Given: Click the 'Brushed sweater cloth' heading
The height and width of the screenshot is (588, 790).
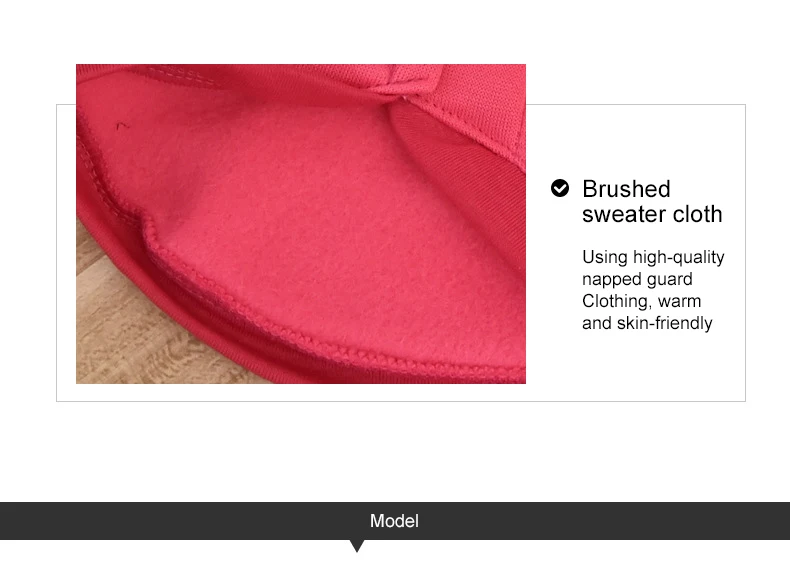Looking at the screenshot, I should 652,202.
